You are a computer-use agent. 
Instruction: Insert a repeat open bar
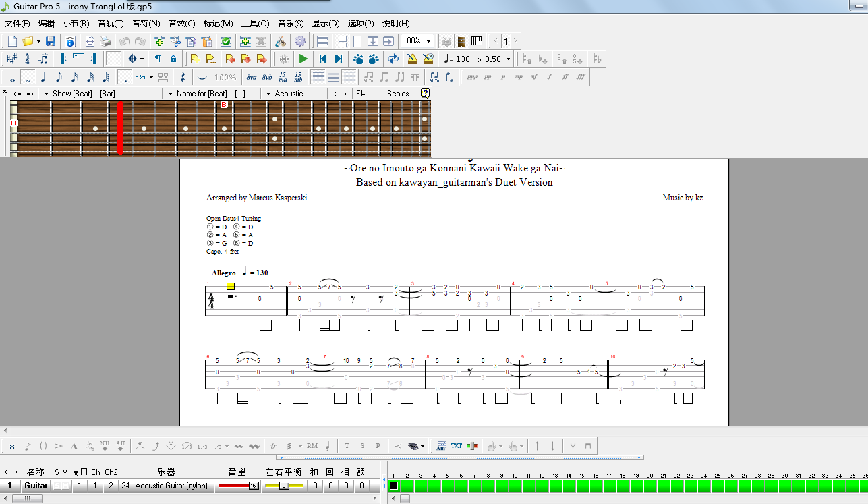tap(63, 59)
